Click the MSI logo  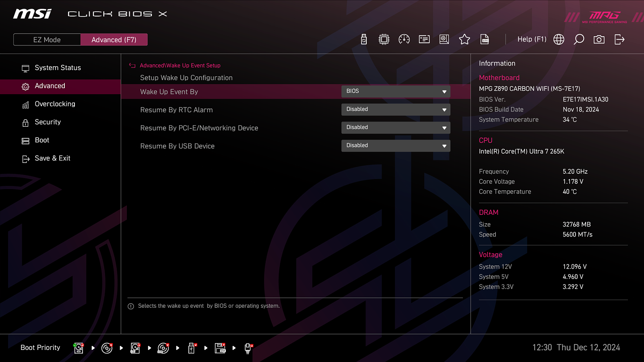[x=32, y=14]
